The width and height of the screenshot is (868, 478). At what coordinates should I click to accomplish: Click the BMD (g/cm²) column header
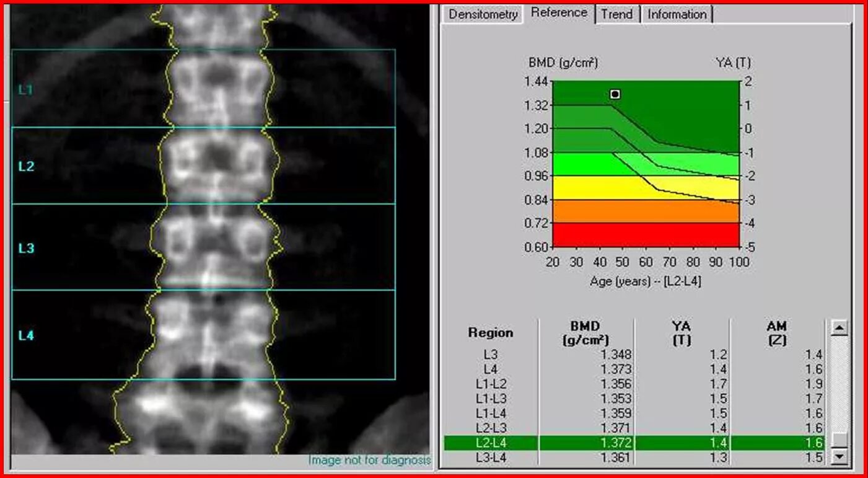[585, 333]
